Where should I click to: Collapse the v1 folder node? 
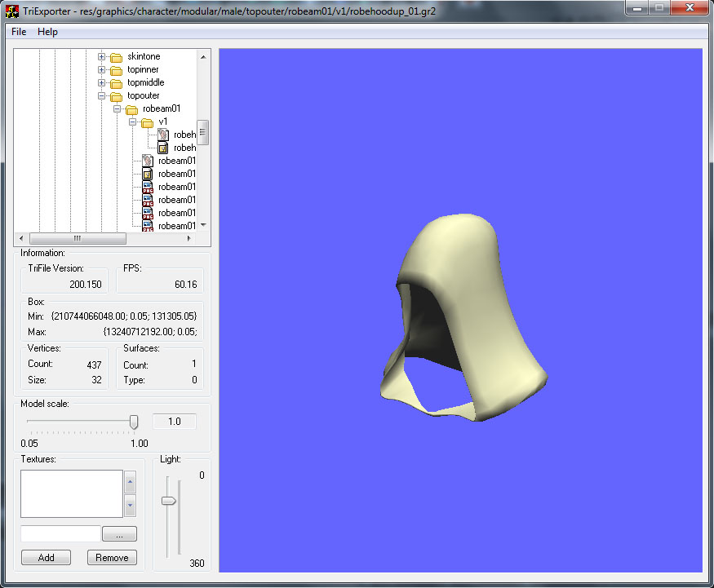(x=133, y=122)
